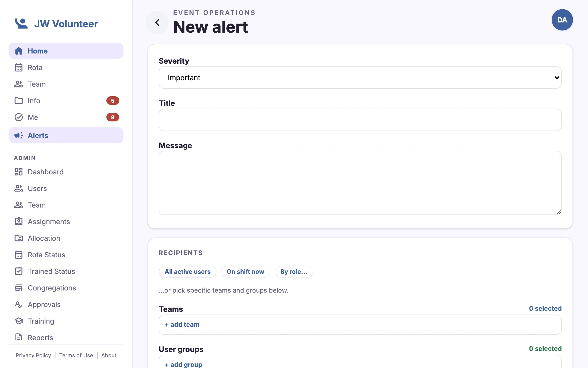Click the Allocation folder icon
Screen dimensions: 588x368
[19, 238]
